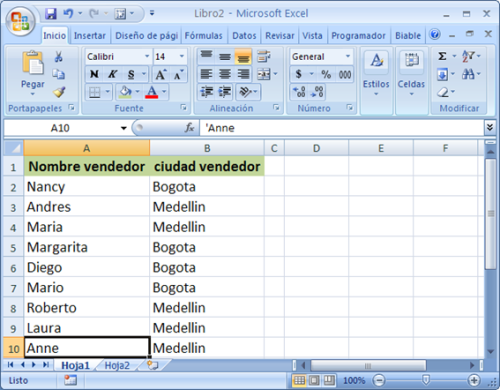Align cell text to the right
This screenshot has height=390, width=500.
pyautogui.click(x=243, y=74)
